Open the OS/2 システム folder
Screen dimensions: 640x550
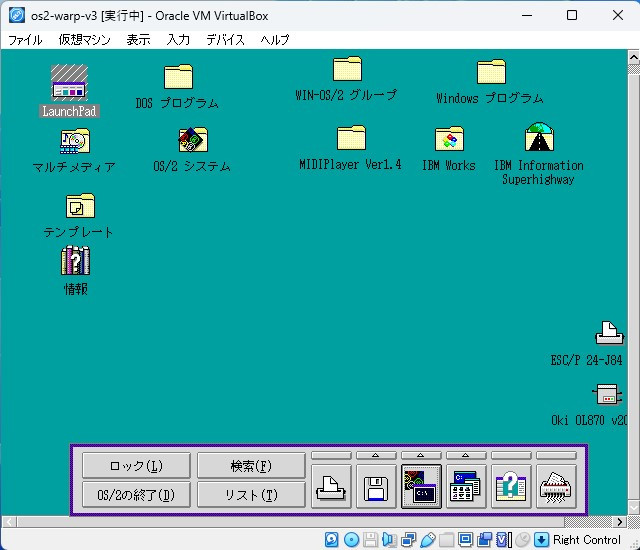[x=193, y=140]
